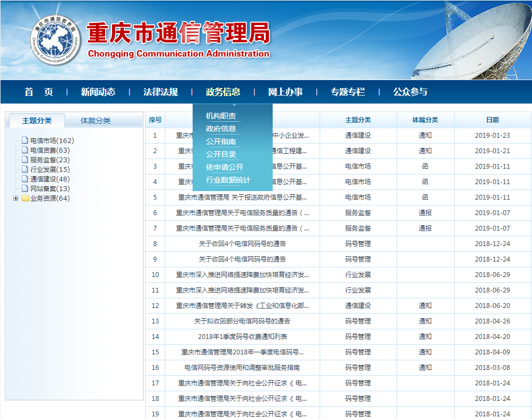Viewport: 532px width, 419px height.
Task: Click the document icon beside 行业发展(15)
Action: click(25, 170)
